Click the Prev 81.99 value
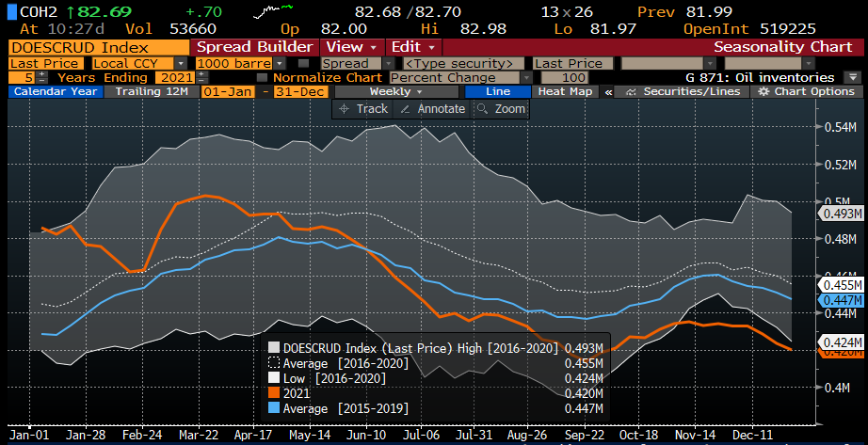Screen dimensions: 868x445 (x=709, y=11)
